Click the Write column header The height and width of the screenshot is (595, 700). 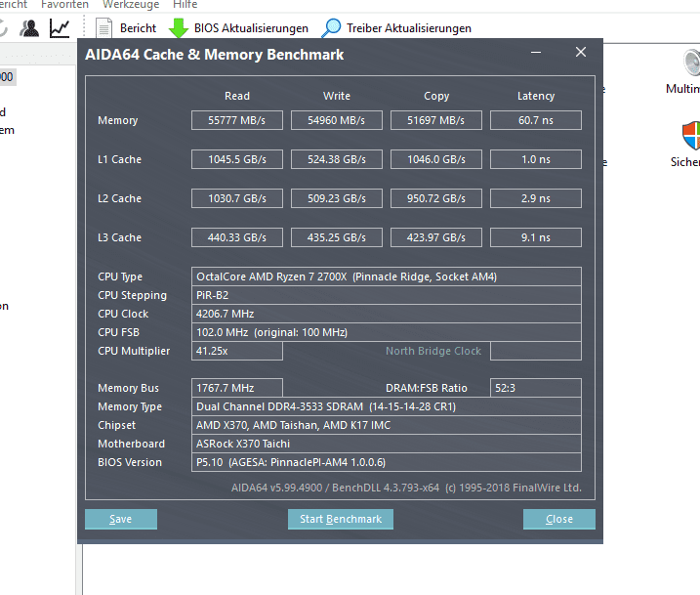point(337,96)
